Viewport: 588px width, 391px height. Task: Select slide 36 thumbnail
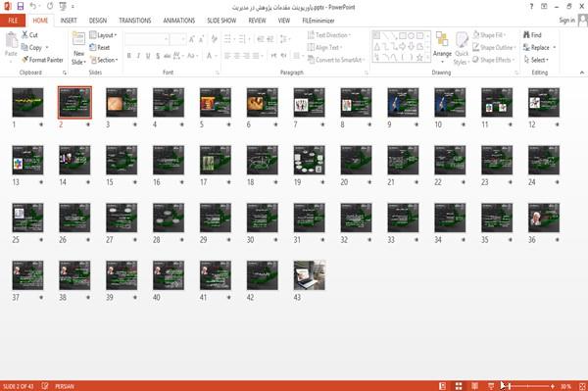point(544,218)
